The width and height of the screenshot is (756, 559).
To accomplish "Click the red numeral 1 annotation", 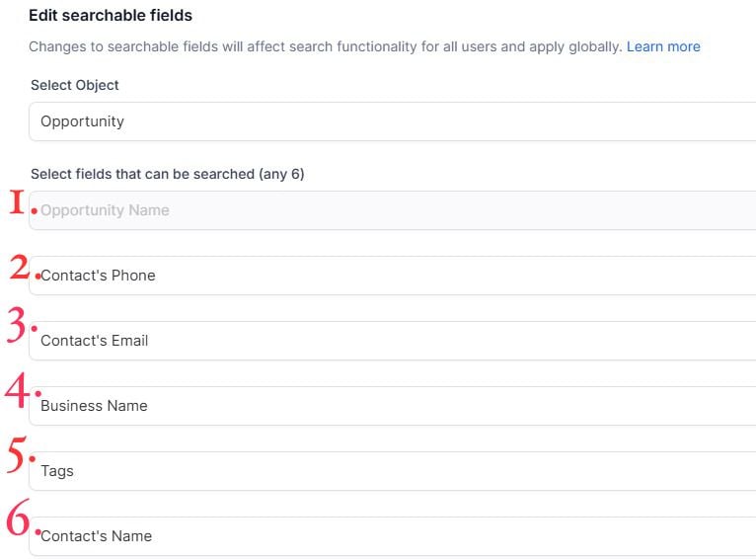I will [16, 202].
